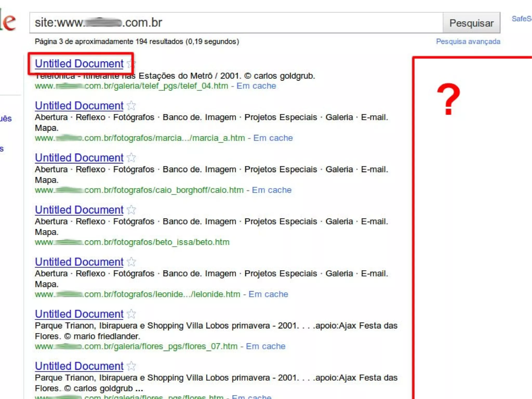Star the flores_07.htm result
The image size is (532, 399).
[x=131, y=314]
